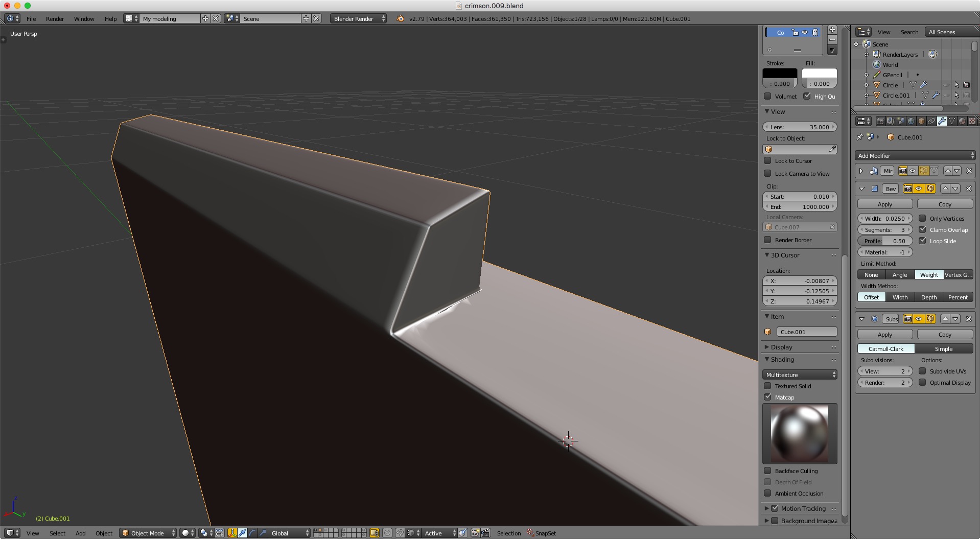This screenshot has width=980, height=539.
Task: Open the Add Modifier dropdown
Action: [x=915, y=155]
